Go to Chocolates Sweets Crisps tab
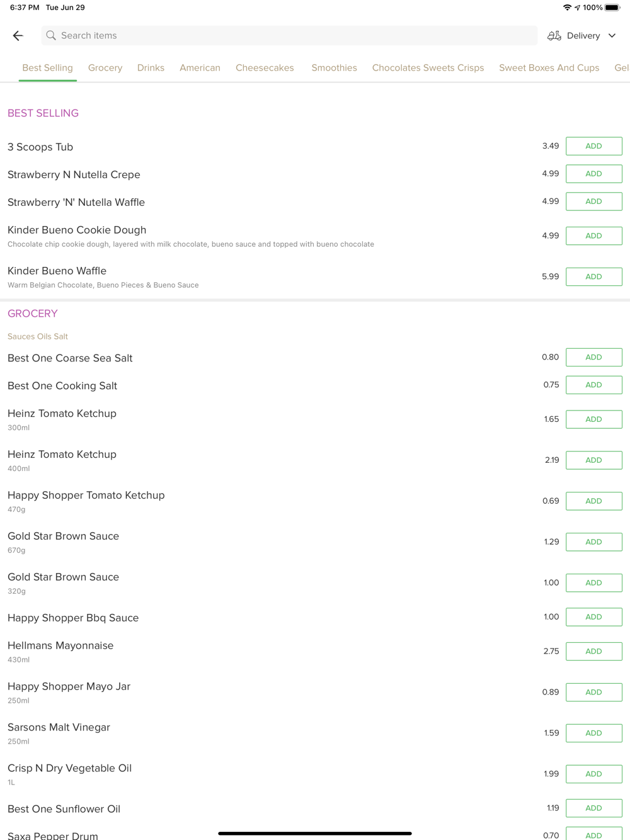This screenshot has height=840, width=630. 428,68
